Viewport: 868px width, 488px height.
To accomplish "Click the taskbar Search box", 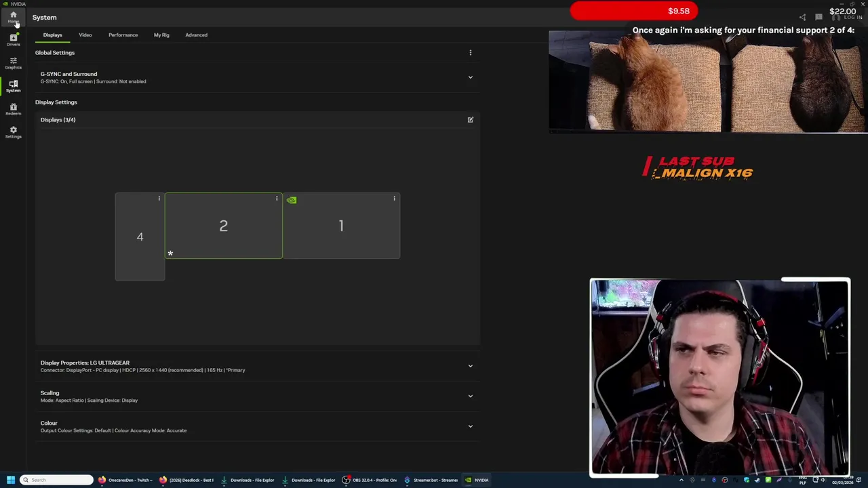I will click(x=56, y=480).
